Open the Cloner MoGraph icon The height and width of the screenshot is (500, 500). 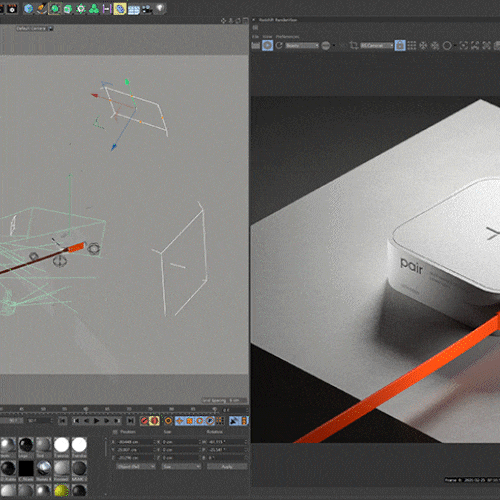[x=94, y=9]
